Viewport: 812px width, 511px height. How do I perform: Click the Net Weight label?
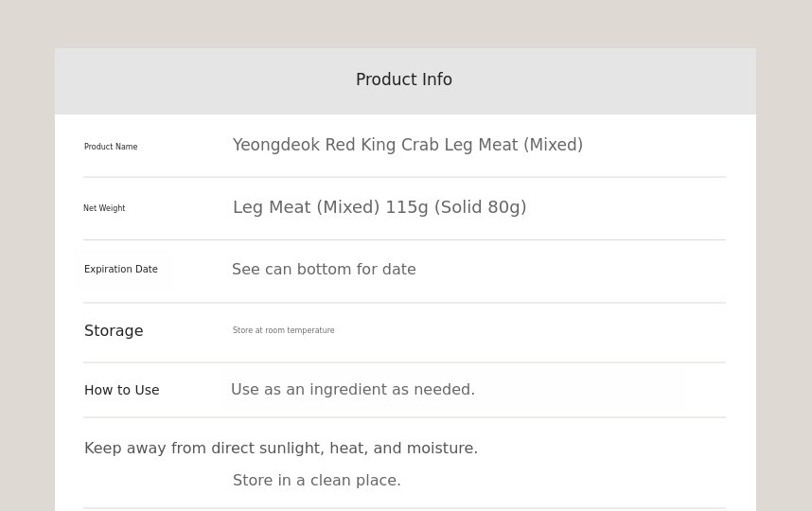(x=104, y=208)
